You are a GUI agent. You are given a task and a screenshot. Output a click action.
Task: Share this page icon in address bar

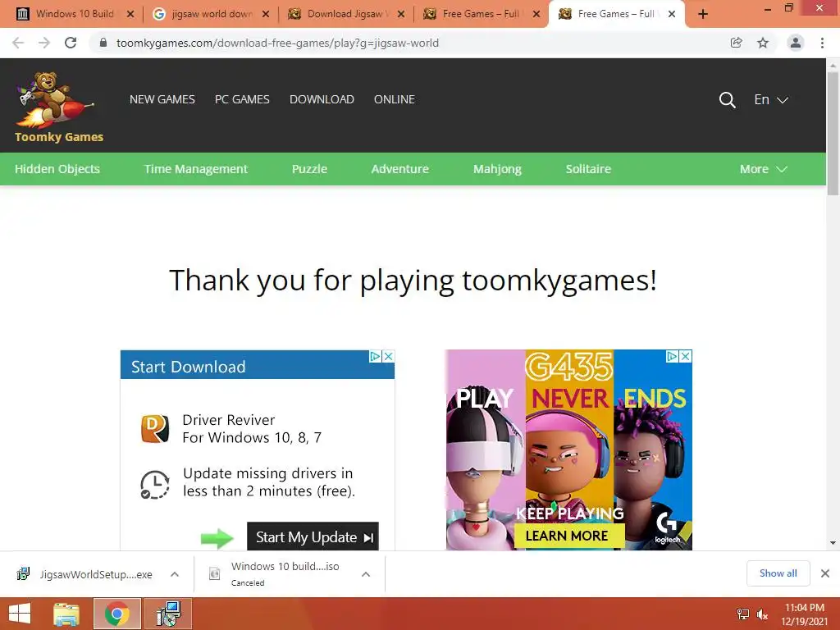[737, 43]
